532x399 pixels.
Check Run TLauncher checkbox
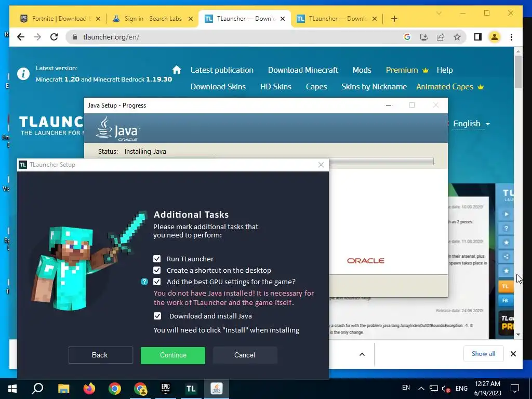(x=157, y=259)
